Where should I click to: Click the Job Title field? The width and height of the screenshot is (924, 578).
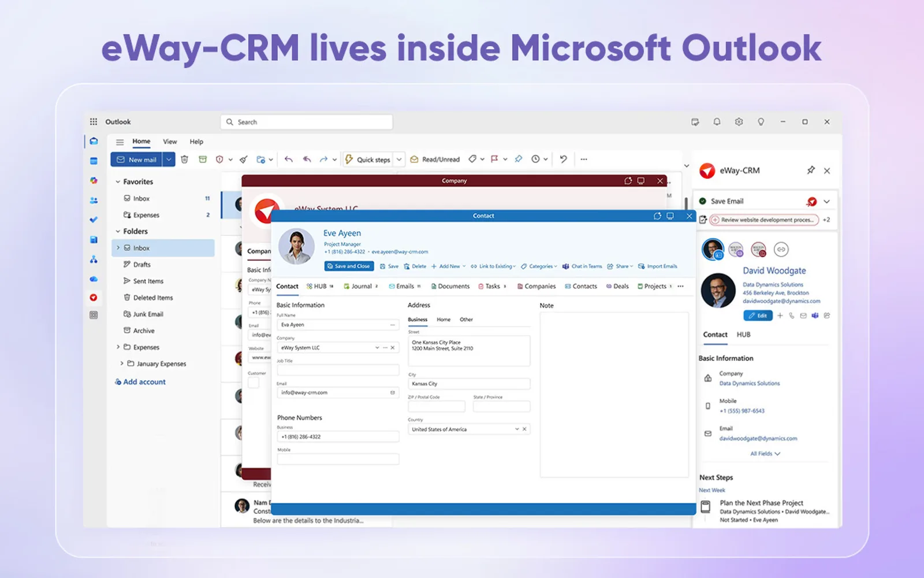[338, 370]
